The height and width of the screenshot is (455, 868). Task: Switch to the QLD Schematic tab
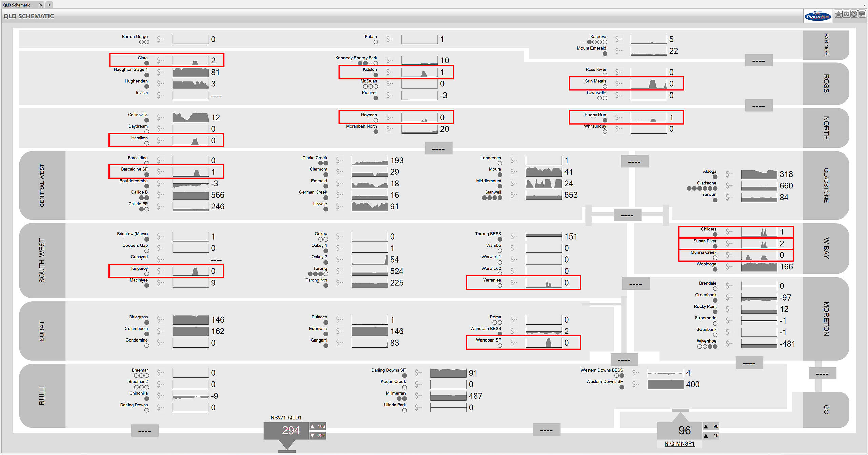(17, 5)
